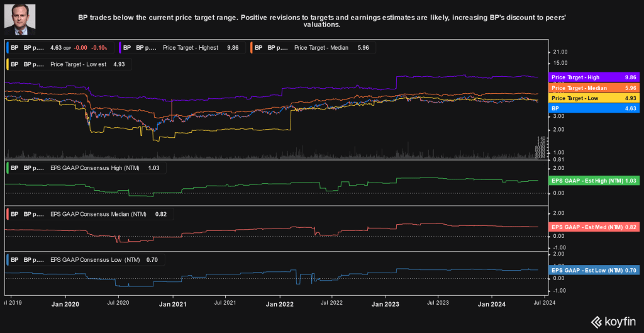Viewport: 644px width, 333px height.
Task: Click the green EPS GAAP Est High axis label
Action: point(594,181)
